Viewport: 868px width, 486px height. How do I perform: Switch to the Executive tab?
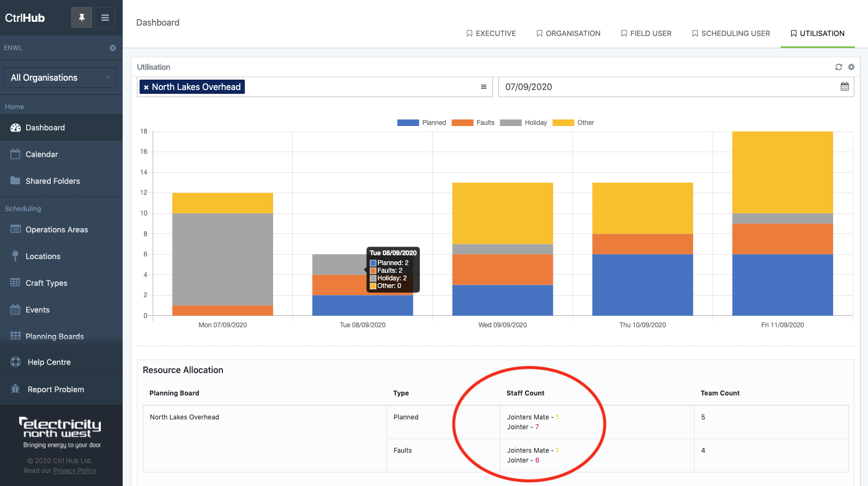pyautogui.click(x=491, y=33)
